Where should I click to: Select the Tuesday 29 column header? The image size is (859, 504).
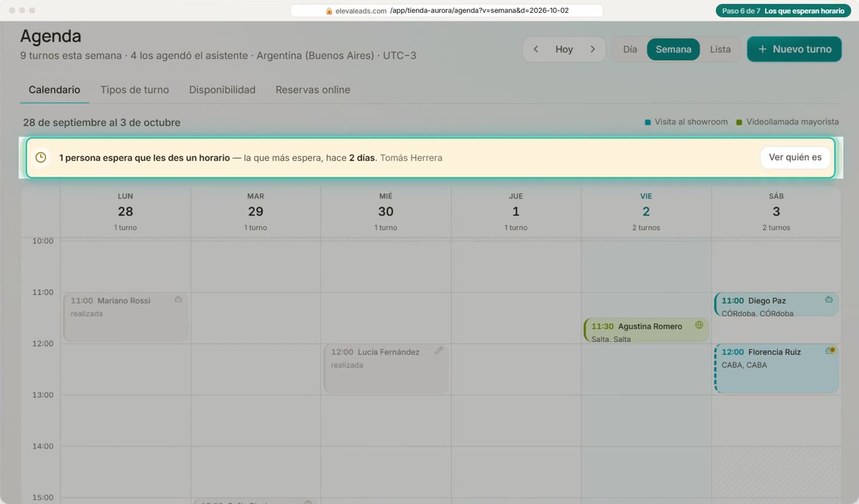[255, 212]
